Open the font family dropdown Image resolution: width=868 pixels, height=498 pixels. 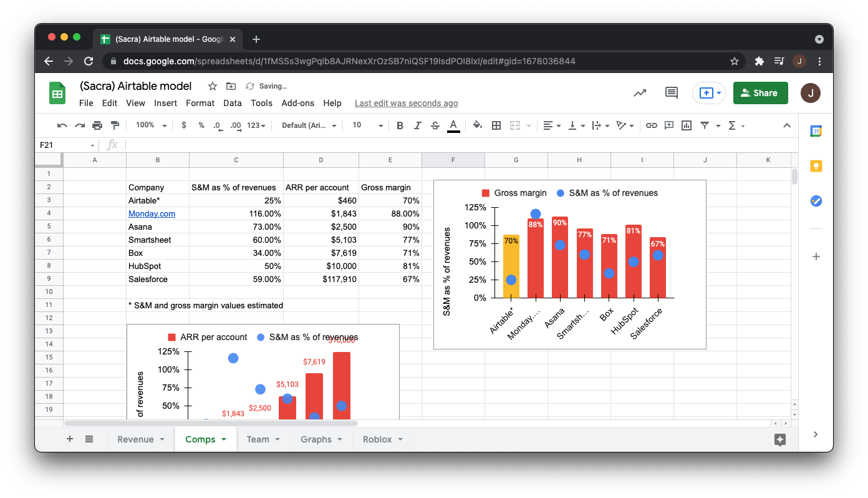(x=309, y=125)
